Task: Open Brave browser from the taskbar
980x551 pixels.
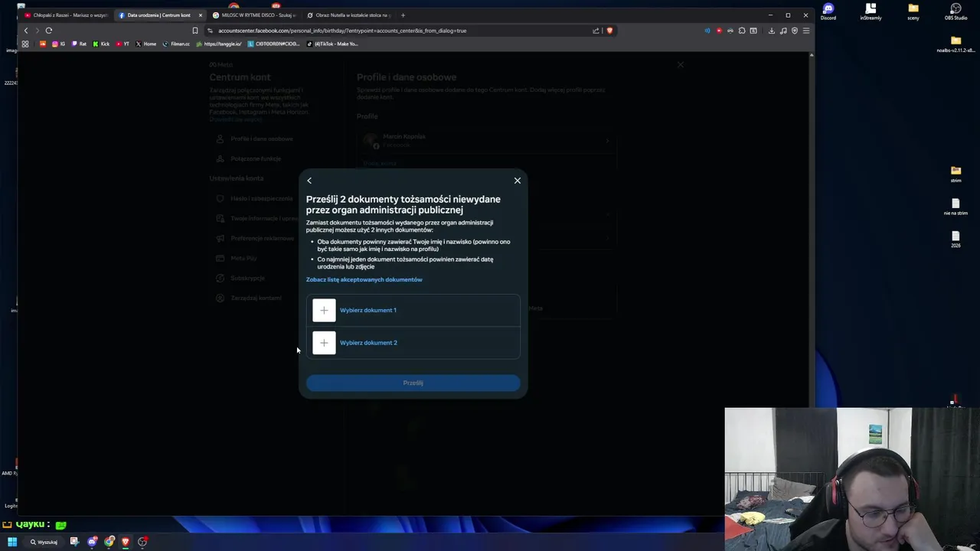Action: point(126,542)
